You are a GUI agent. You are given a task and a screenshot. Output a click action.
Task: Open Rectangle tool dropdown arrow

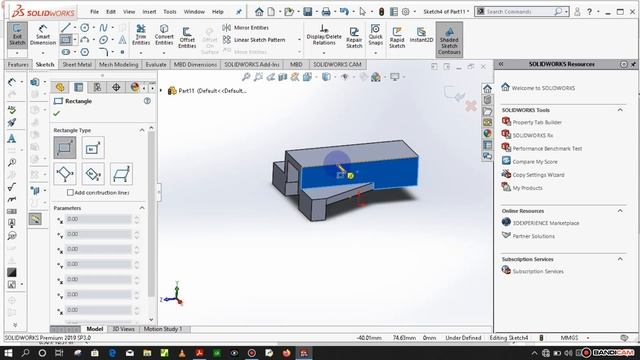coord(76,40)
